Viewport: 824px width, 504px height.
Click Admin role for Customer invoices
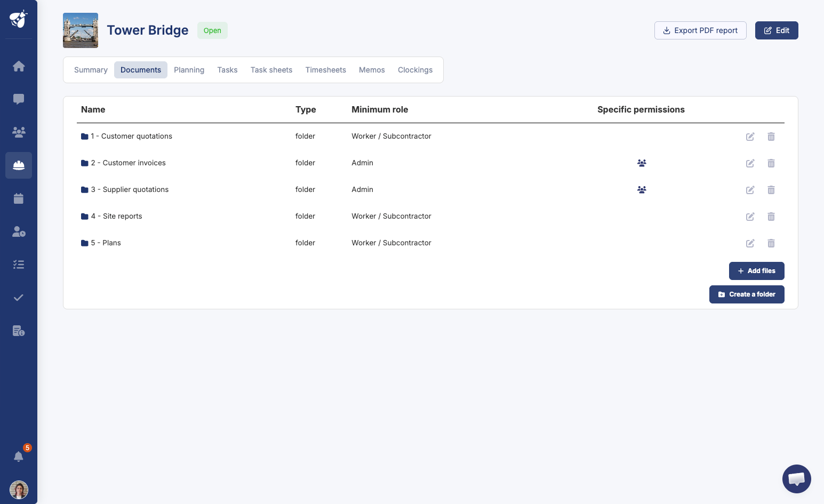[362, 163]
